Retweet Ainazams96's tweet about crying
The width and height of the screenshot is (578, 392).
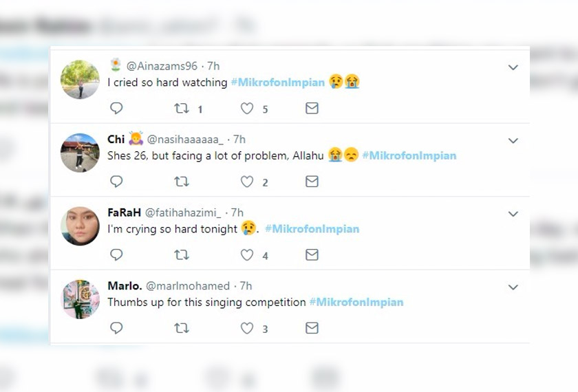click(181, 109)
